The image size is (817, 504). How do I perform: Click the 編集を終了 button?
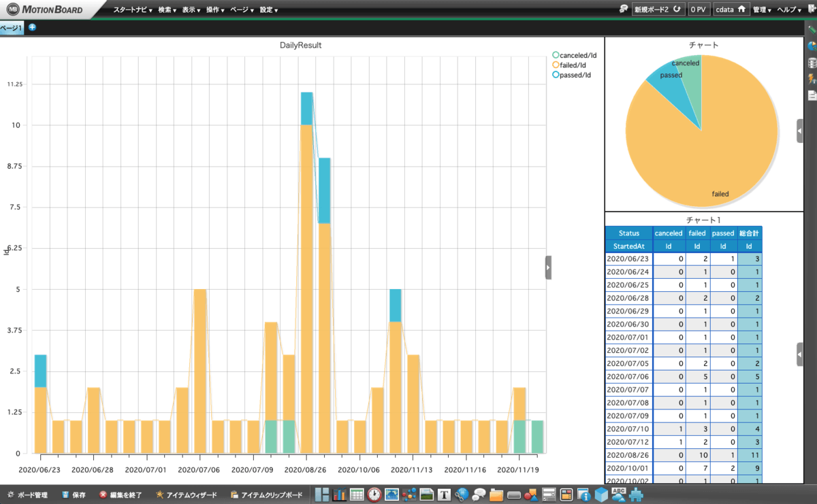[x=121, y=494]
